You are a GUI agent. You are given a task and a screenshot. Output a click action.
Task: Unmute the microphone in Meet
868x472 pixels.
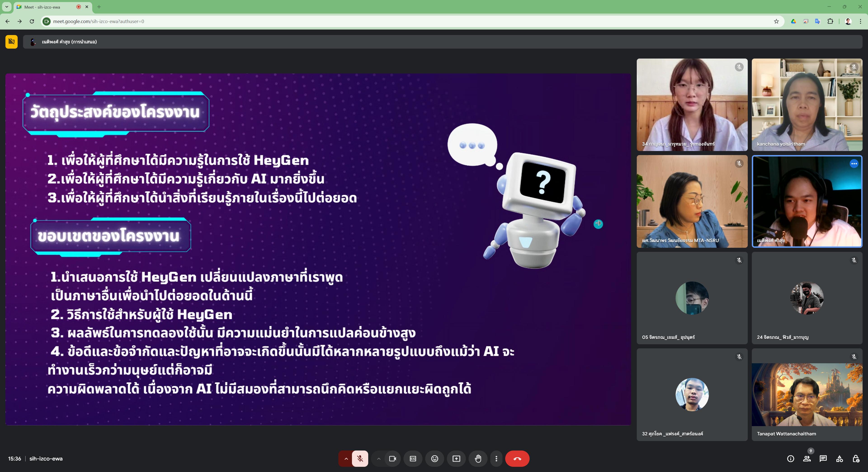[360, 458]
